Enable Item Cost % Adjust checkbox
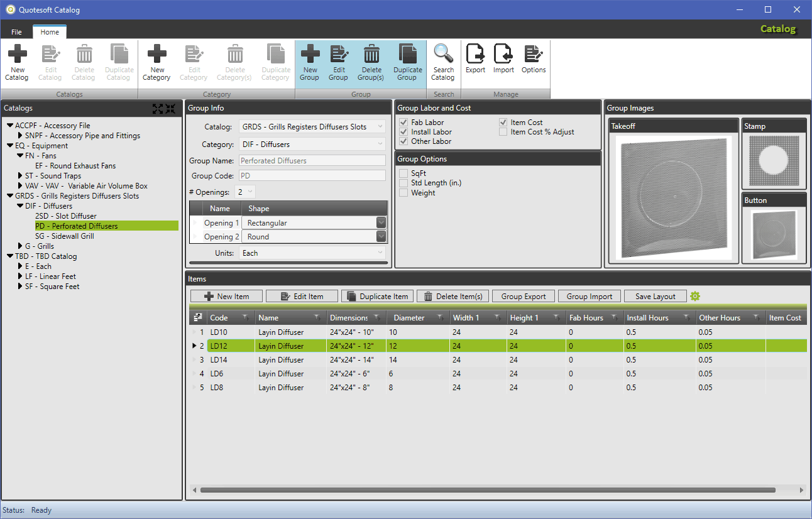 [x=503, y=132]
